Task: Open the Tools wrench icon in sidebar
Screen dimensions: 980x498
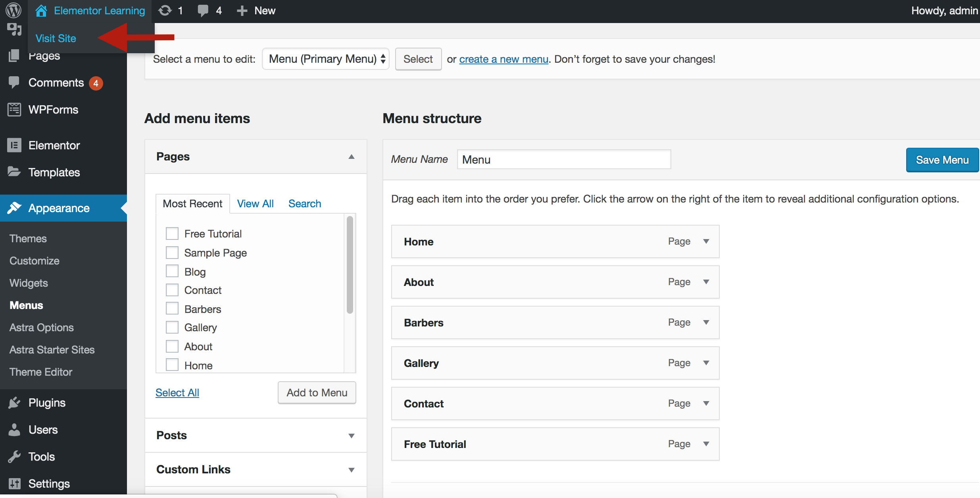Action: (x=14, y=457)
